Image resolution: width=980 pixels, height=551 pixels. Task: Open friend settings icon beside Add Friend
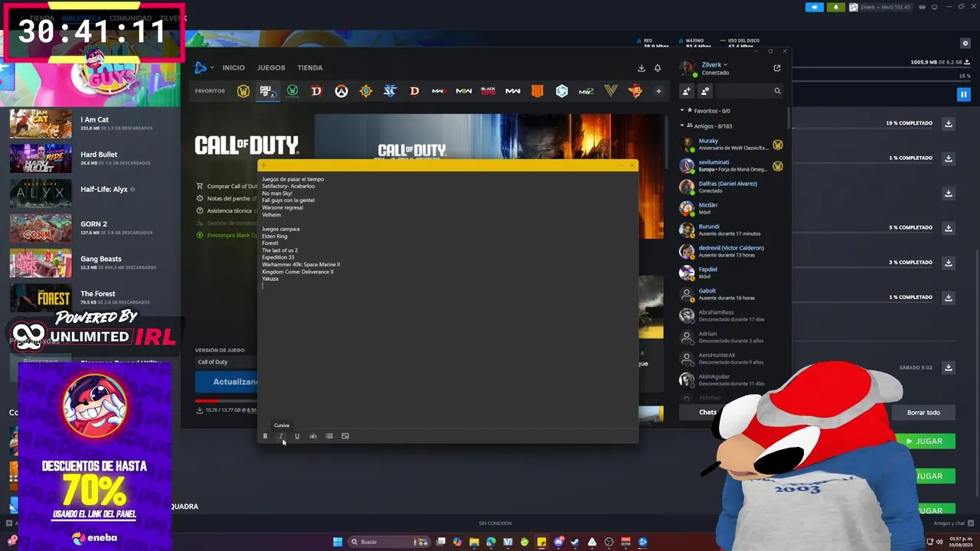[705, 91]
